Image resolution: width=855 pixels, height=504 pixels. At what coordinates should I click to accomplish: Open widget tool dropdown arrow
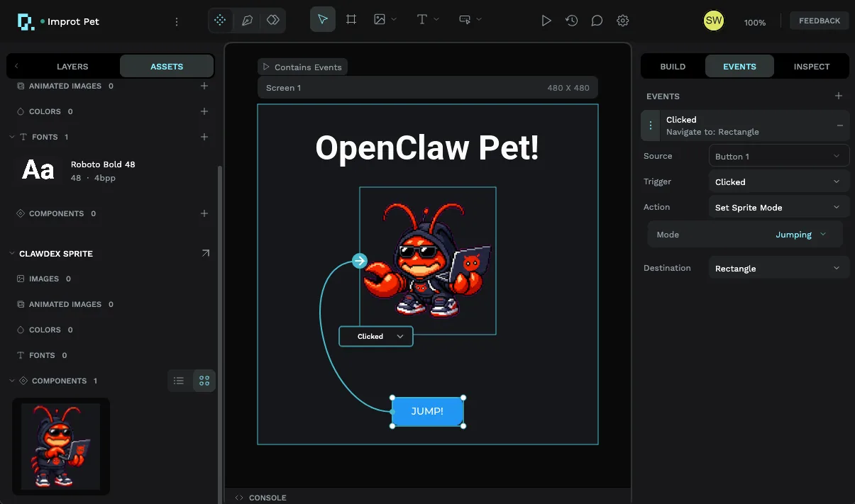click(x=480, y=20)
